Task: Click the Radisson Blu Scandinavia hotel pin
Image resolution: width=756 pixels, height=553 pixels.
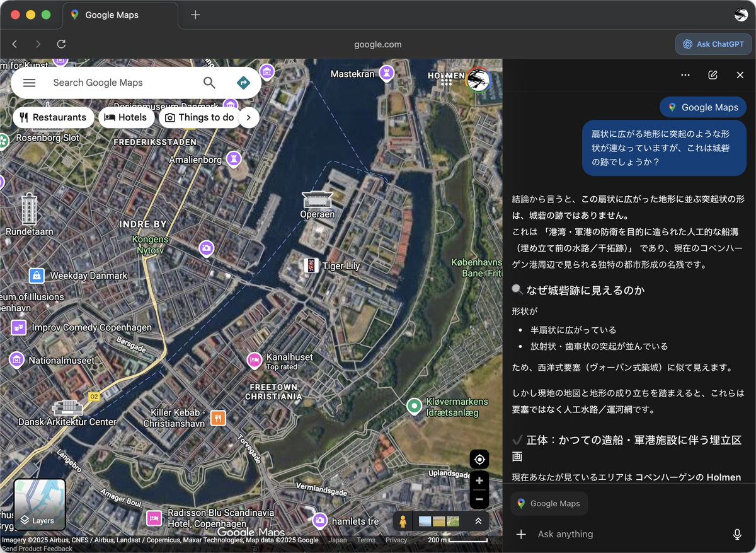Action: tap(154, 518)
